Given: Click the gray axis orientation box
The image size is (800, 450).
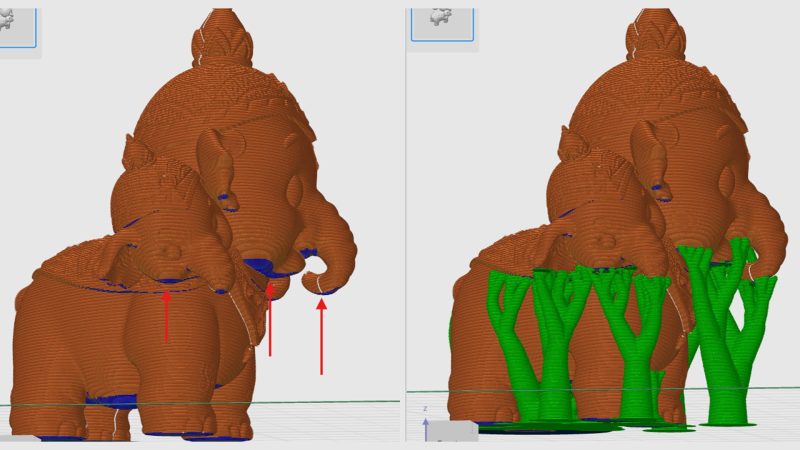Looking at the screenshot, I should coord(452,430).
